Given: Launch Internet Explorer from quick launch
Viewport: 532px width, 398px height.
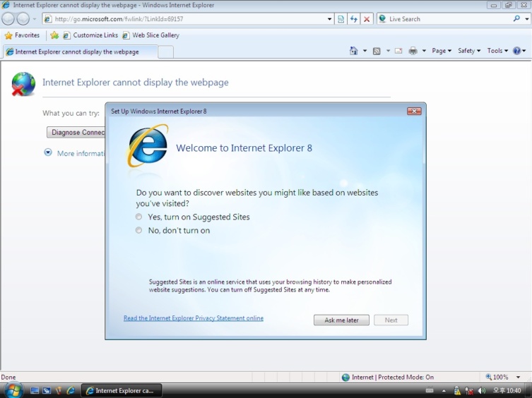Looking at the screenshot, I should (71, 390).
